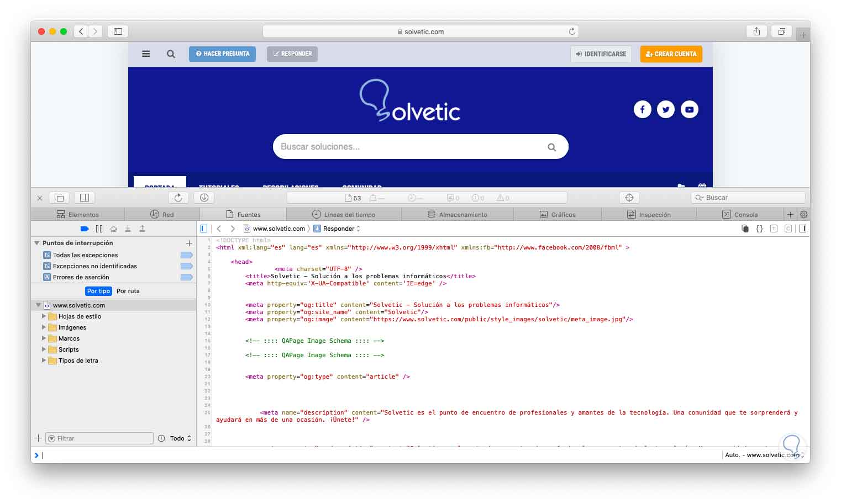
Task: Click the Safari address bar
Action: pos(420,31)
